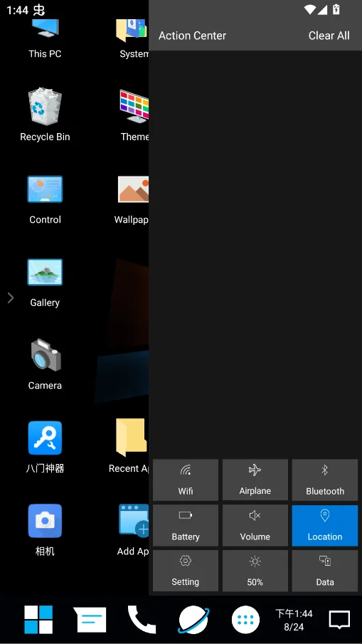Tap the battery charging status icon
This screenshot has width=362, height=644.
336,9
